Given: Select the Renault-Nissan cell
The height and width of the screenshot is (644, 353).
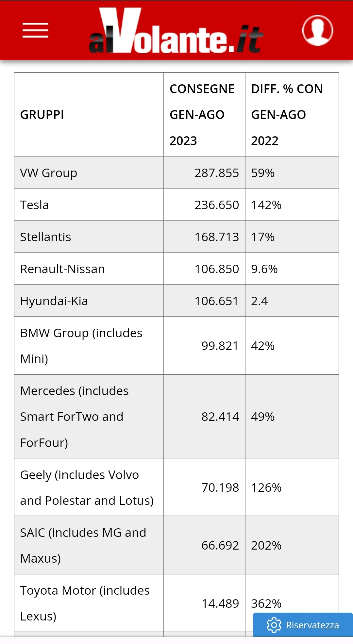Looking at the screenshot, I should [89, 269].
